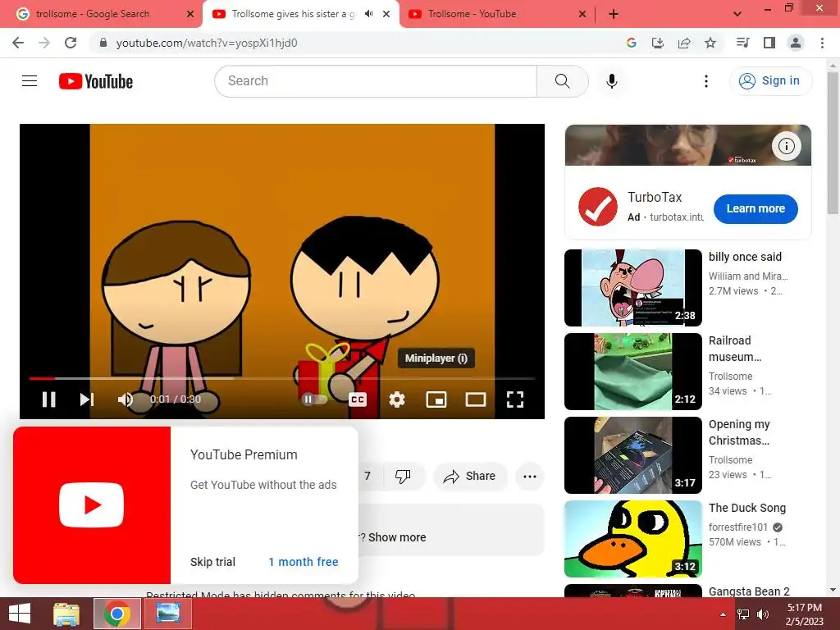This screenshot has width=840, height=630.
Task: Dislike this video with thumbs down
Action: (x=403, y=476)
